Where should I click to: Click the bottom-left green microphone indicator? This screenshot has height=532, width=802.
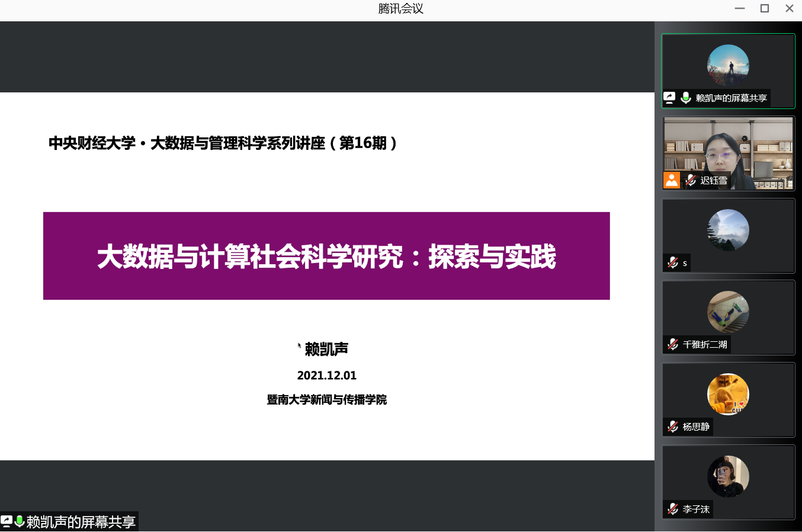[x=20, y=521]
